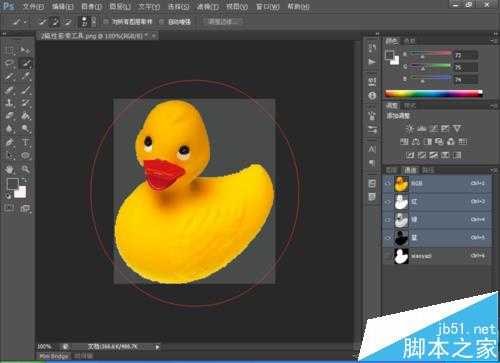This screenshot has height=363, width=500.
Task: Choose Add to Selection mode in options bar
Action: 55,22
